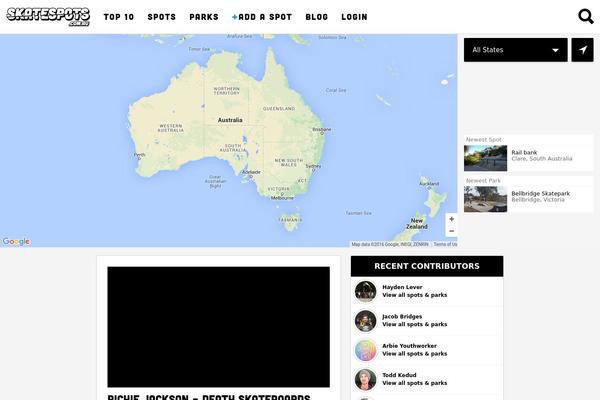Click Queensland label on the map
600x400 pixels.
(x=279, y=109)
